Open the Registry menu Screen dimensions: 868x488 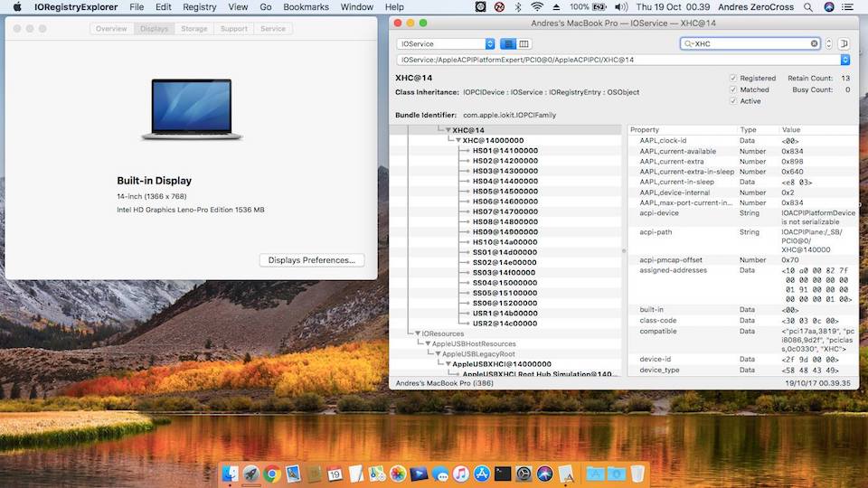coord(199,6)
